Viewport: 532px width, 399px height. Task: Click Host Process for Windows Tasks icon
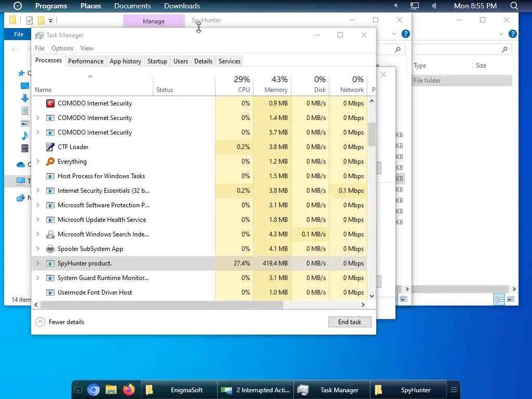click(50, 176)
